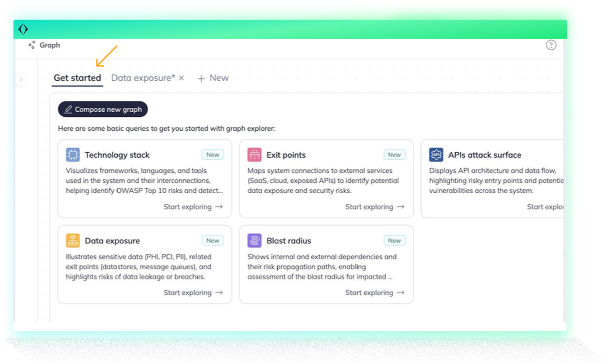This screenshot has height=364, width=608.
Task: Open the help question mark icon
Action: tap(551, 45)
